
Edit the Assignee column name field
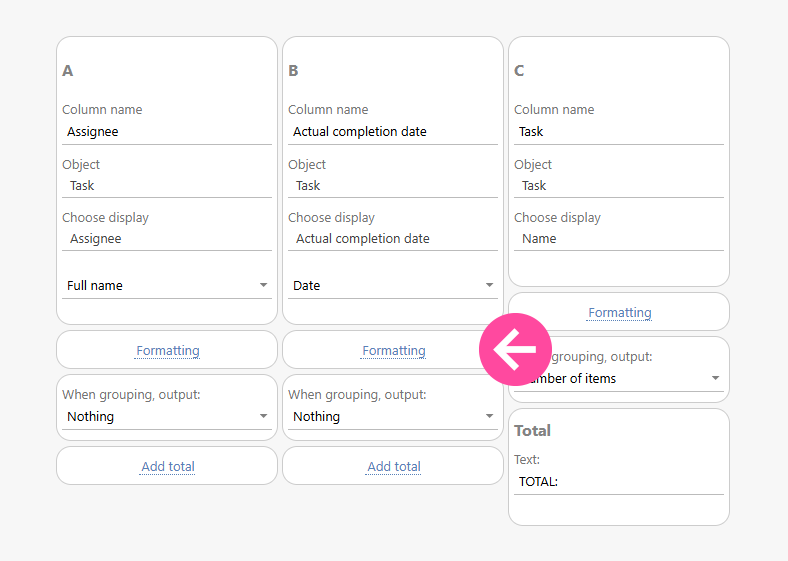pos(166,131)
